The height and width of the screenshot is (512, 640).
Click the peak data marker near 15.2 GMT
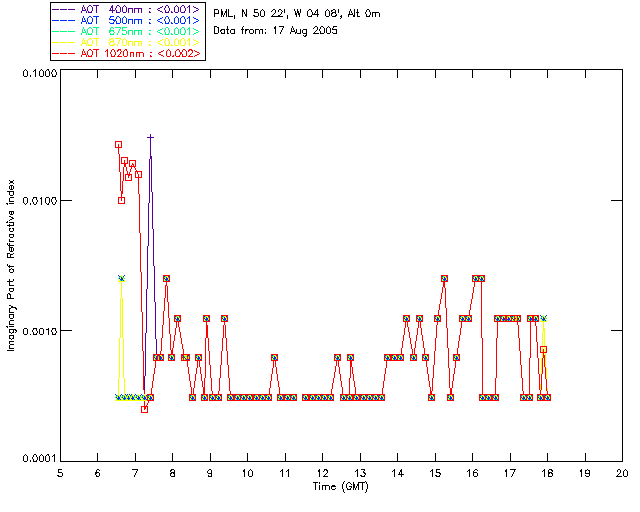pyautogui.click(x=444, y=278)
